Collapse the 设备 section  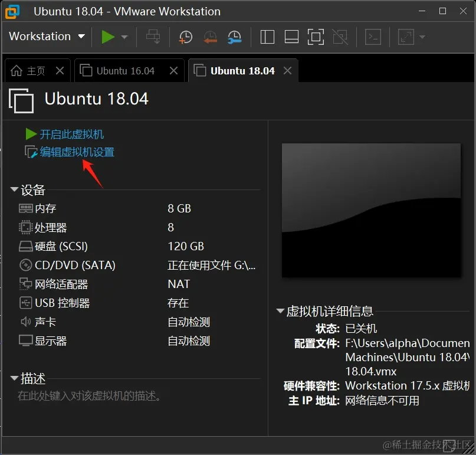coord(14,189)
